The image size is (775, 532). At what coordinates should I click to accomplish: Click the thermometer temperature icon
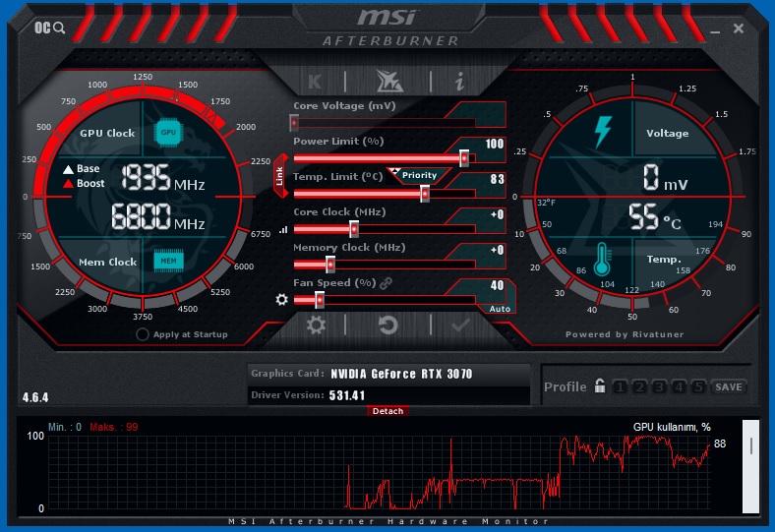602,260
